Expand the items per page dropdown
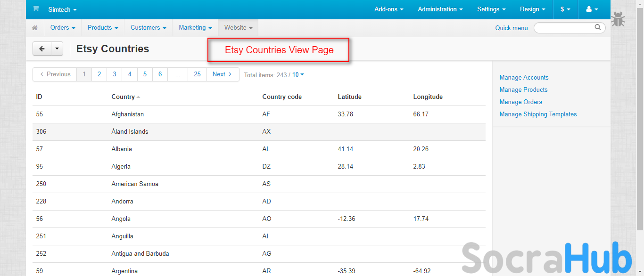 click(298, 74)
